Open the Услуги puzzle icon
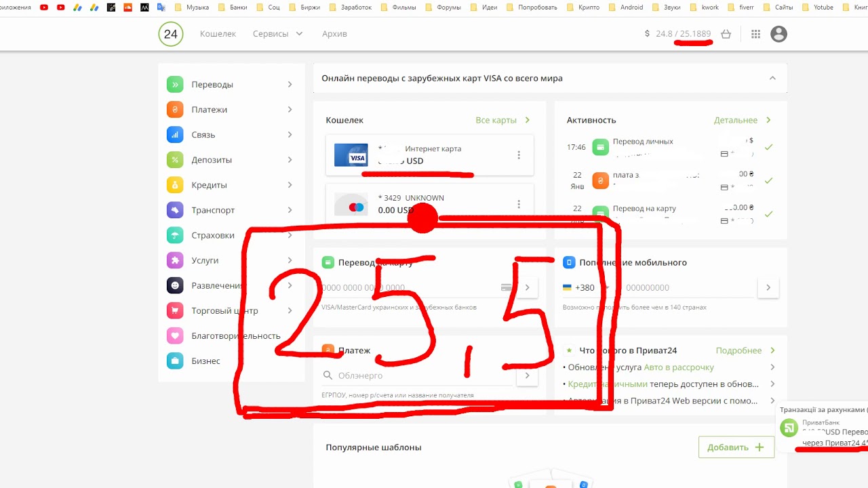Viewport: 868px width, 488px height. (175, 260)
